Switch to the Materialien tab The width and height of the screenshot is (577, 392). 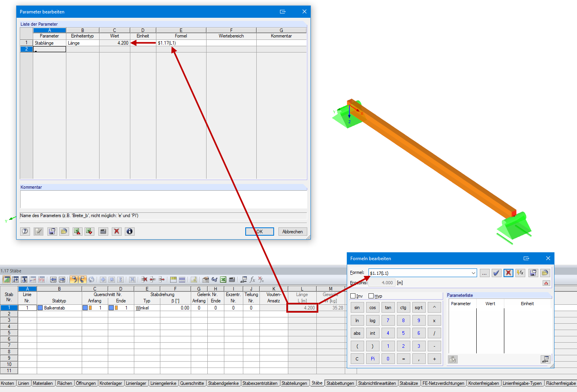tap(43, 383)
